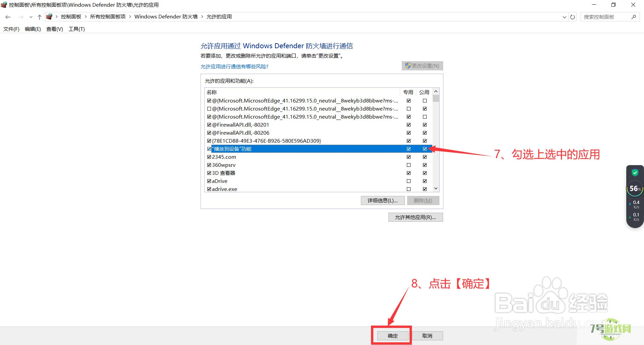This screenshot has width=644, height=345.
Task: Open the recent locations dropdown arrow
Action: 31,17
